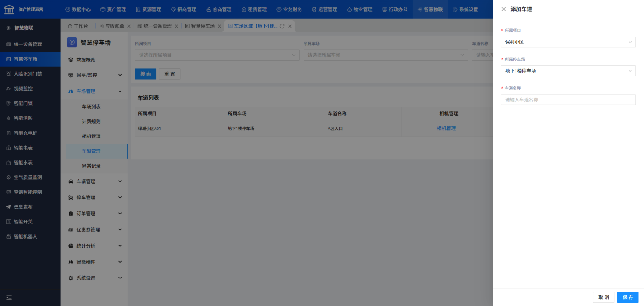The height and width of the screenshot is (306, 644).
Task: Open 系统设置 top menu
Action: pos(465,9)
